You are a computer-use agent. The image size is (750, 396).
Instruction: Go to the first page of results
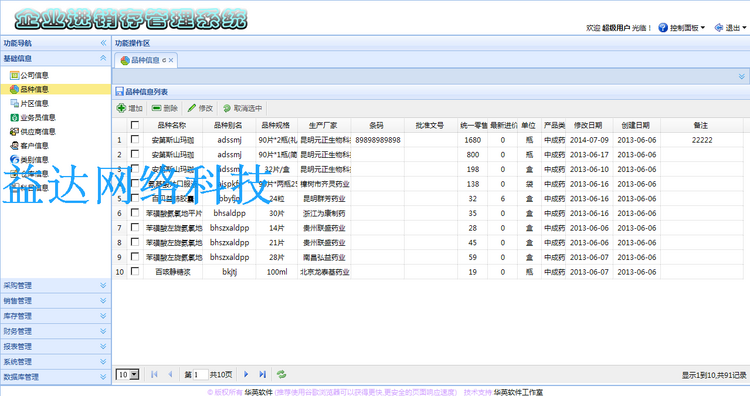(x=154, y=374)
